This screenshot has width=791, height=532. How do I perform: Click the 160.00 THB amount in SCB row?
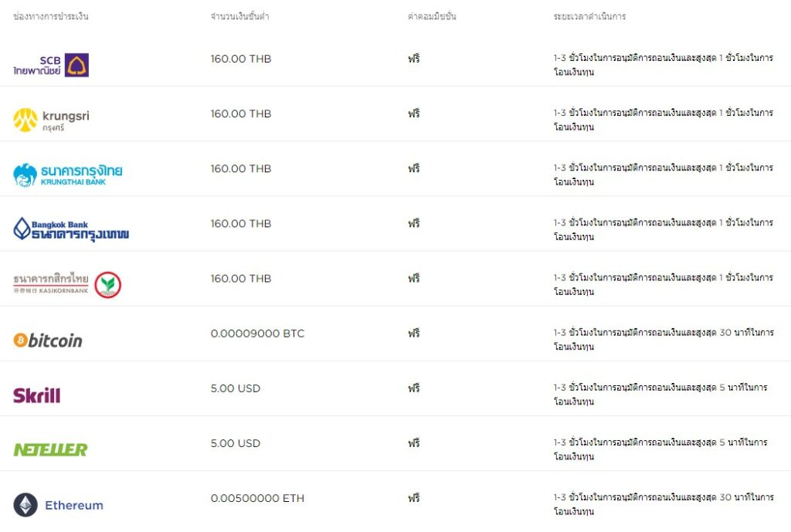(241, 59)
